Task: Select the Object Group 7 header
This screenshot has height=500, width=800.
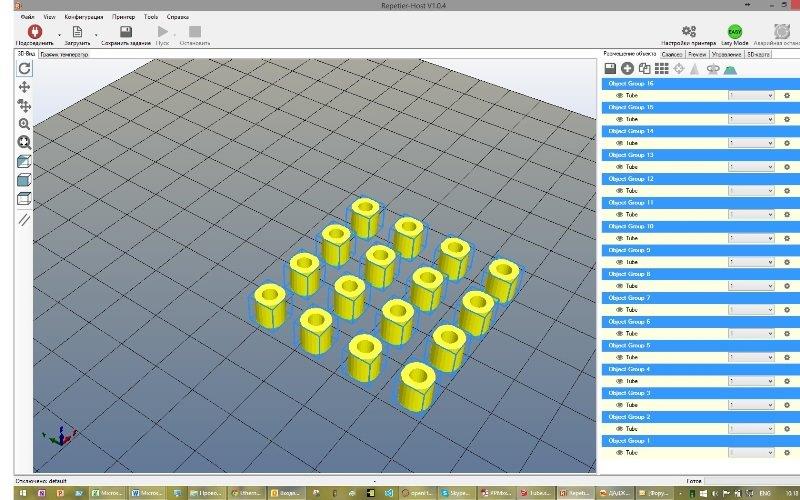Action: [701, 298]
